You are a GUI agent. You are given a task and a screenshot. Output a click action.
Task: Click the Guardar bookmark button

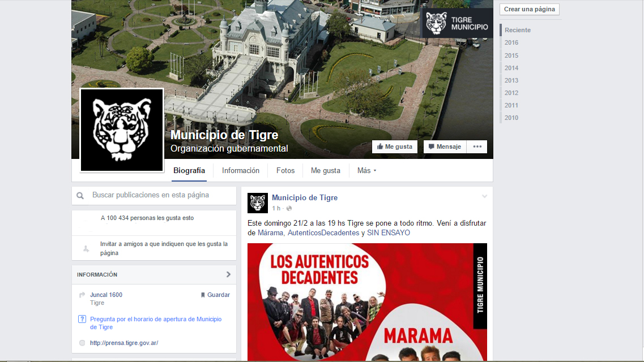(215, 295)
